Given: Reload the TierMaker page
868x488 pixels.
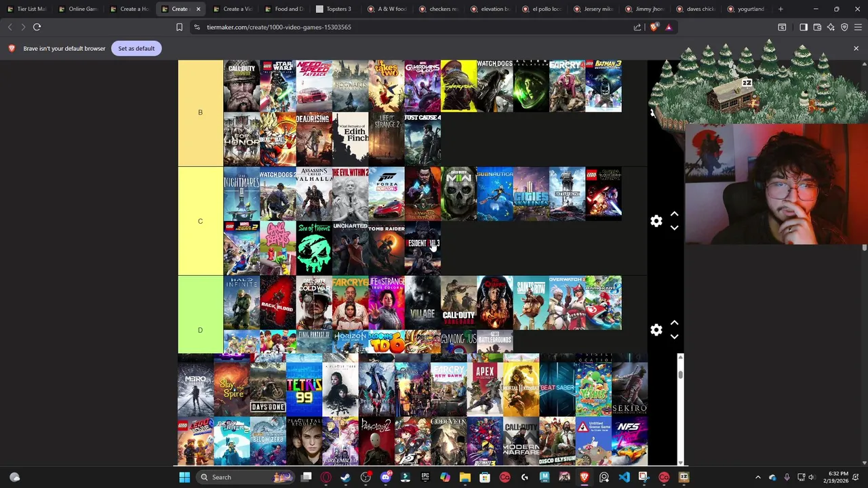Looking at the screenshot, I should (37, 27).
